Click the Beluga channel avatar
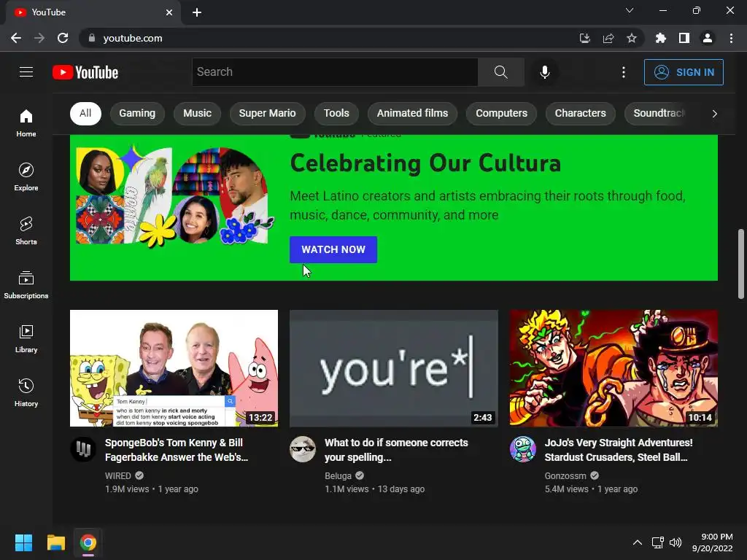 pyautogui.click(x=303, y=449)
